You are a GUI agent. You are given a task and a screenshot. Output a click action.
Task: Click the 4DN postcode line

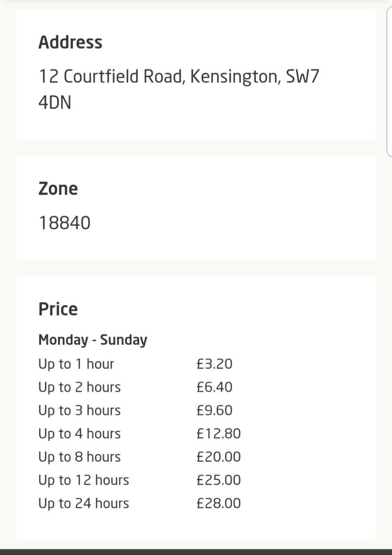(x=55, y=103)
